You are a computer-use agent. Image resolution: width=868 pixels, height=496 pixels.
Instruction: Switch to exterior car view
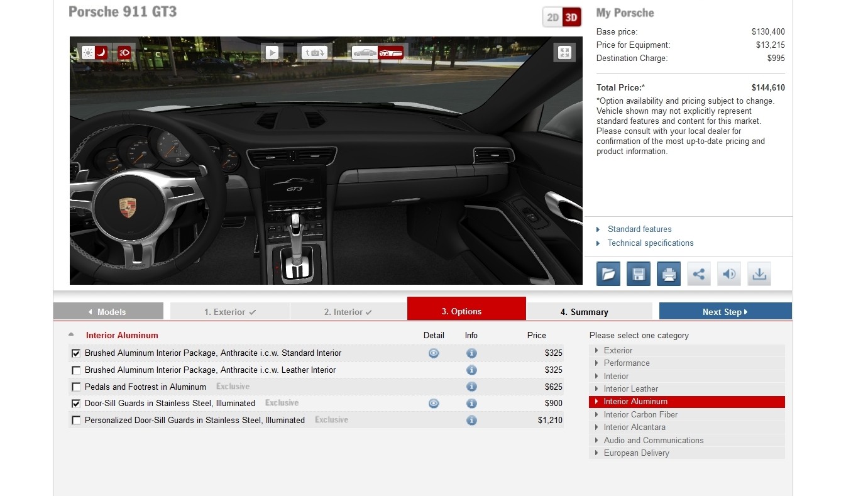click(365, 53)
